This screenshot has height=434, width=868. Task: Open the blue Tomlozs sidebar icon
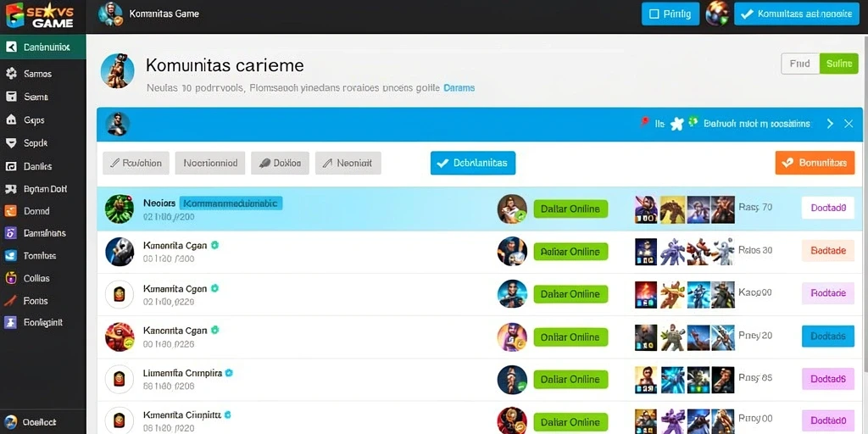[11, 256]
